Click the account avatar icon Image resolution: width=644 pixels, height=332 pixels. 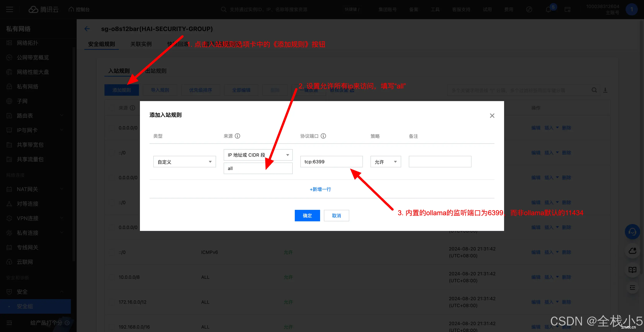point(632,10)
